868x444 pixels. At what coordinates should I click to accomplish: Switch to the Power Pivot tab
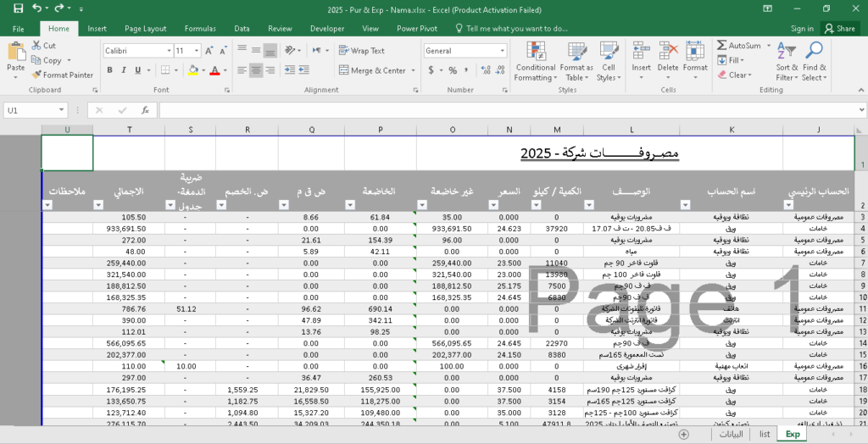point(417,29)
